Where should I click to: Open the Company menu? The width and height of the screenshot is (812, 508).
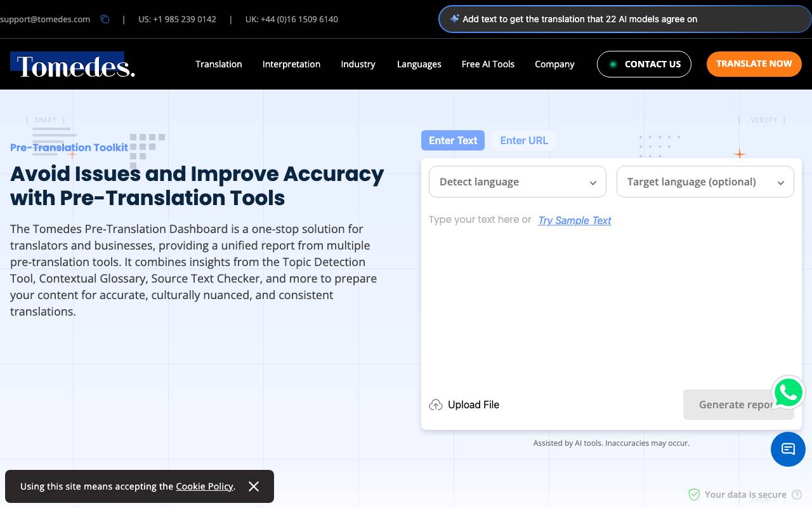pos(554,64)
